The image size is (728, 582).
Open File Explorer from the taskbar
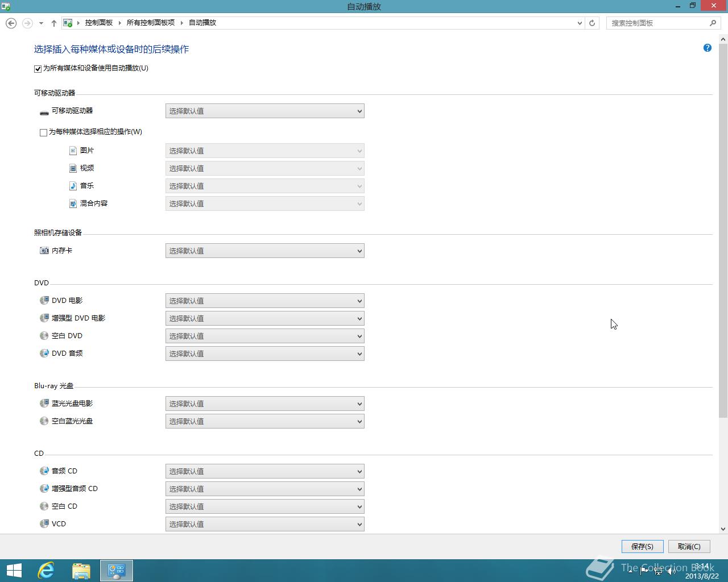point(81,571)
